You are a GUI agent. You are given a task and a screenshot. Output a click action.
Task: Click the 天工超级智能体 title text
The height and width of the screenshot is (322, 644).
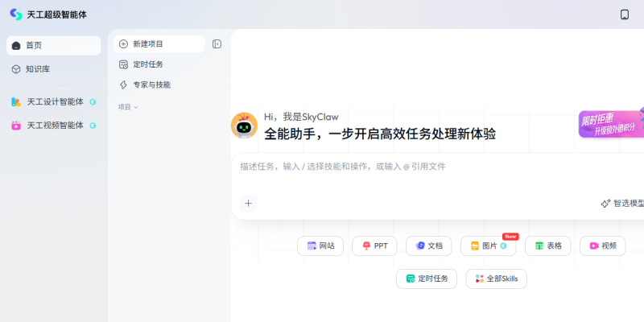tap(56, 14)
